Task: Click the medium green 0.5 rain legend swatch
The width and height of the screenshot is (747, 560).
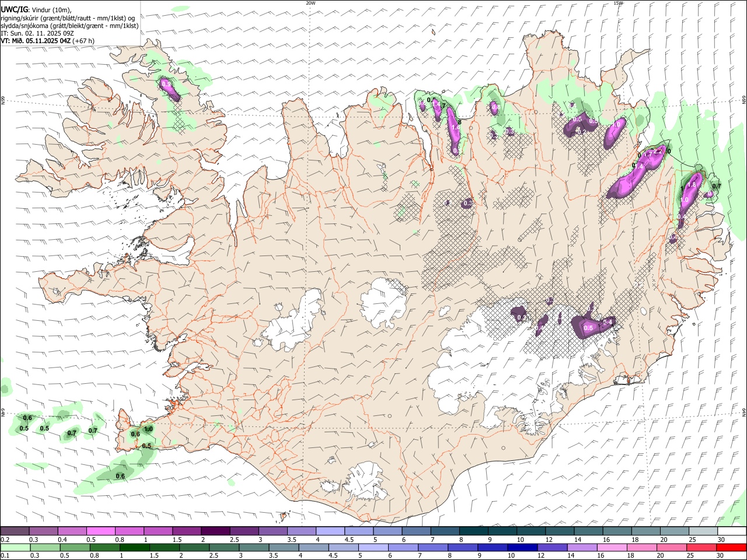Action: pos(75,547)
